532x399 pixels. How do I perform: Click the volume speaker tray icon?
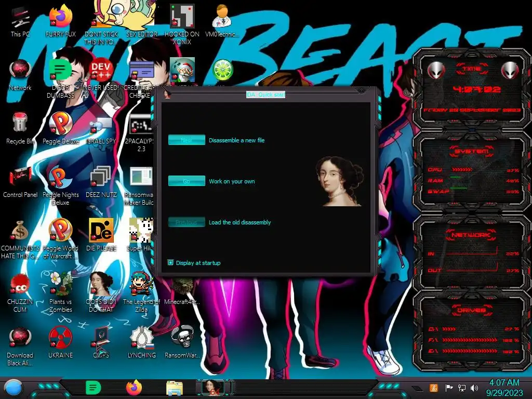coord(474,388)
